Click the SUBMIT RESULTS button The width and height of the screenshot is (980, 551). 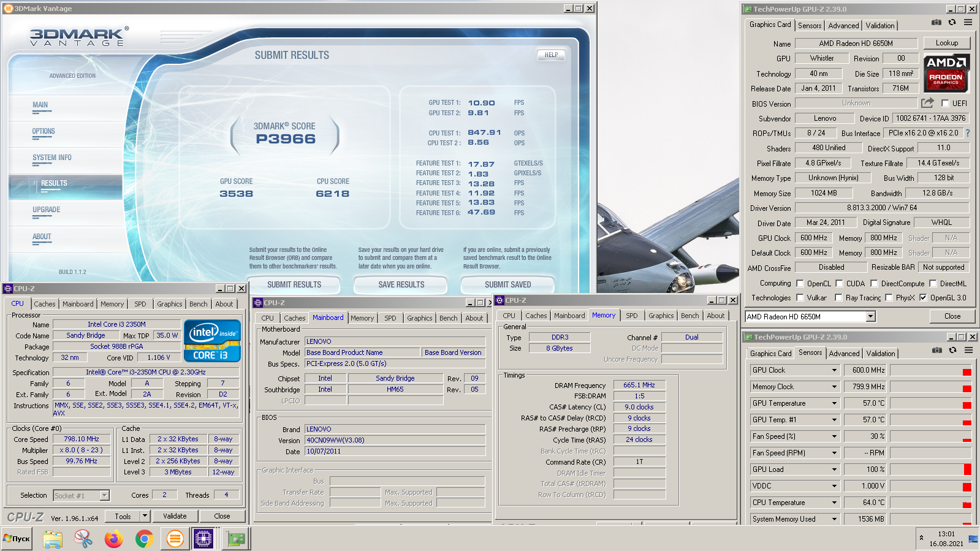click(294, 284)
